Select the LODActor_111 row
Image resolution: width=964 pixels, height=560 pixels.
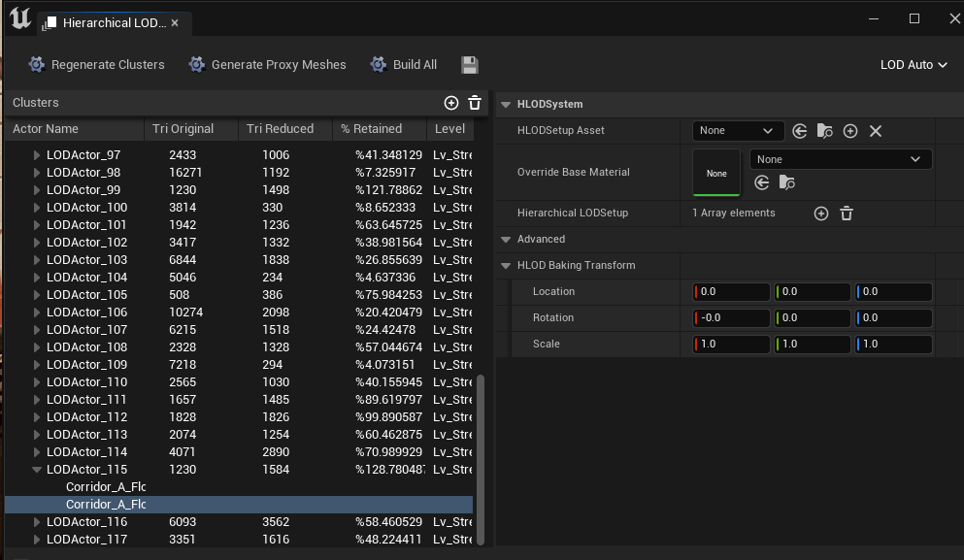[239, 400]
